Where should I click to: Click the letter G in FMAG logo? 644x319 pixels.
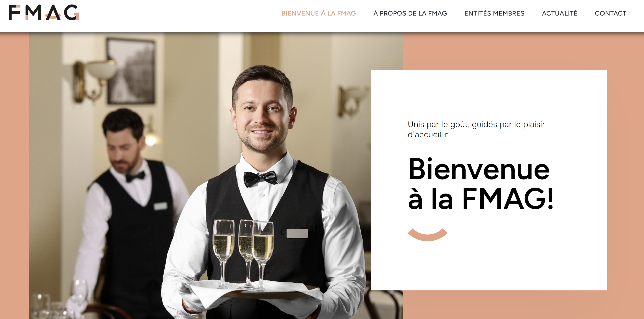coord(71,13)
